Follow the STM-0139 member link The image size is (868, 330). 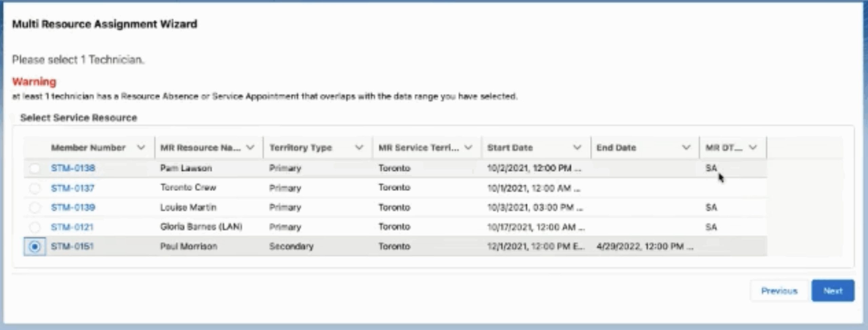click(x=73, y=207)
